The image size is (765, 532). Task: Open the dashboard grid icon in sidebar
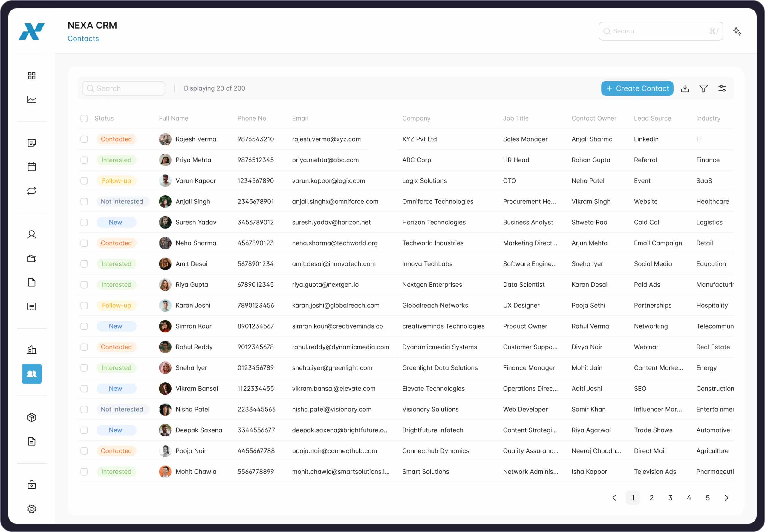(x=32, y=75)
